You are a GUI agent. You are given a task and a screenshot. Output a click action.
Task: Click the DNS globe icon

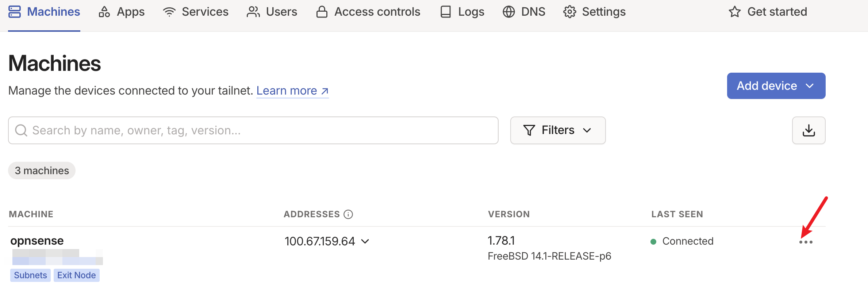508,12
